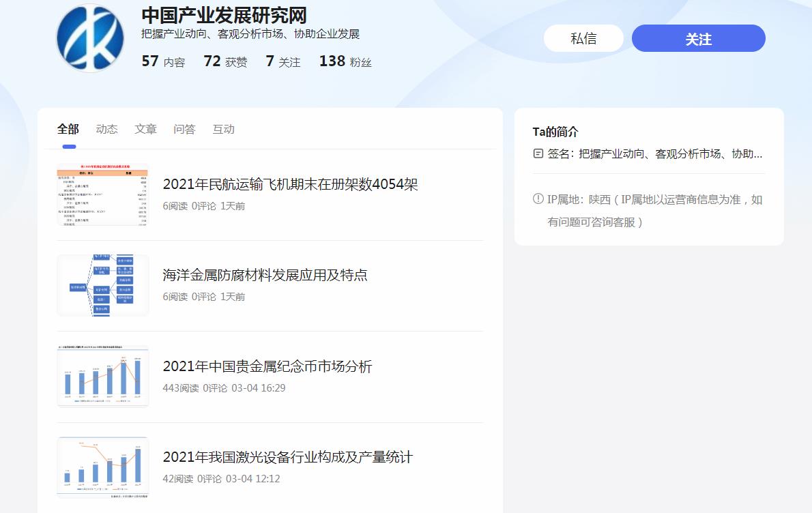The image size is (812, 513).
Task: Click thumbnail of the 海洋金属防腐材料 article
Action: [x=102, y=285]
